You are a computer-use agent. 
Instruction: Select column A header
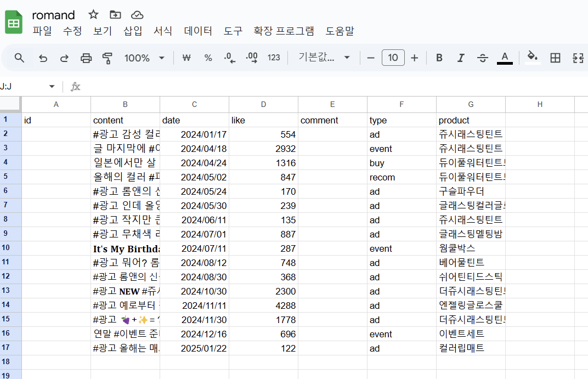coord(56,104)
